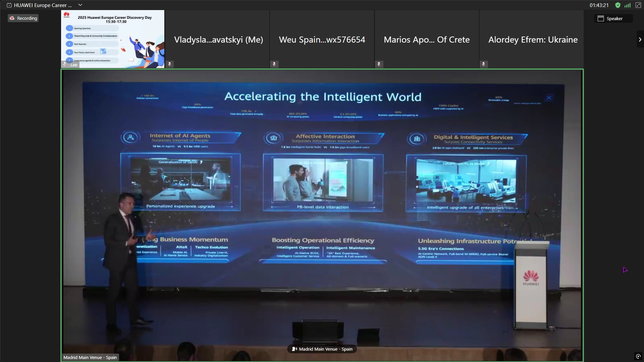This screenshot has height=362, width=644.
Task: Click the Speaker layout grid icon
Action: click(x=600, y=18)
